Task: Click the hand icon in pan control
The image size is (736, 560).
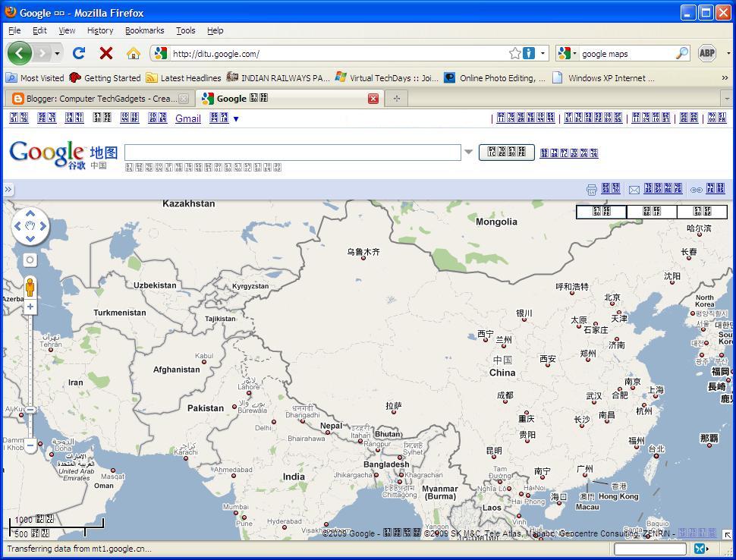Action: pyautogui.click(x=30, y=226)
